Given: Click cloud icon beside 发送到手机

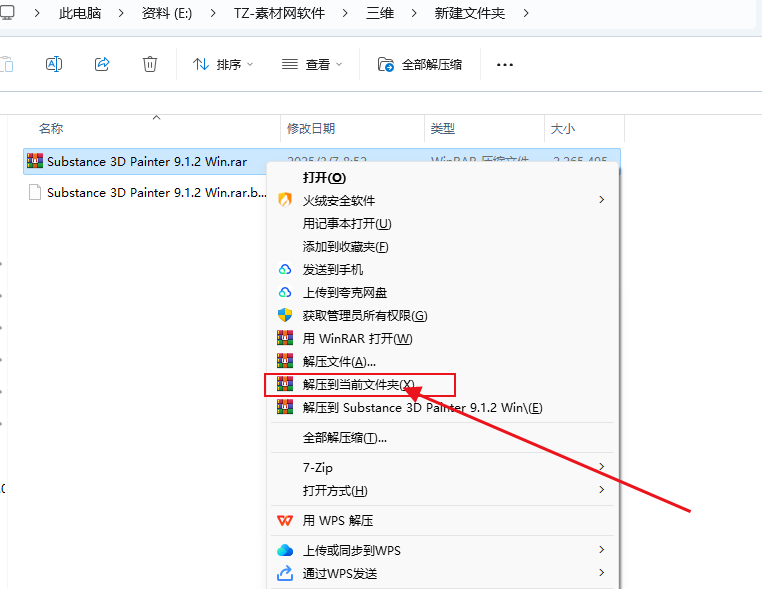Looking at the screenshot, I should pos(285,269).
